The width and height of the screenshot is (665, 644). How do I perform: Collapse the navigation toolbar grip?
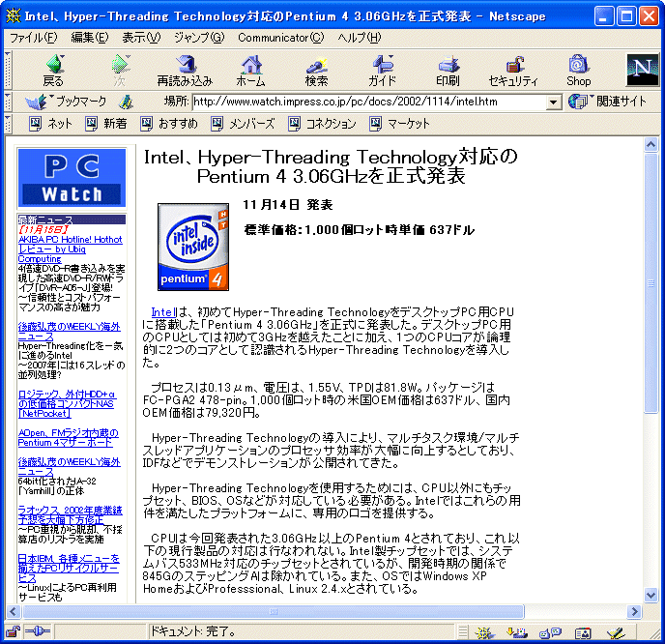pos(8,70)
